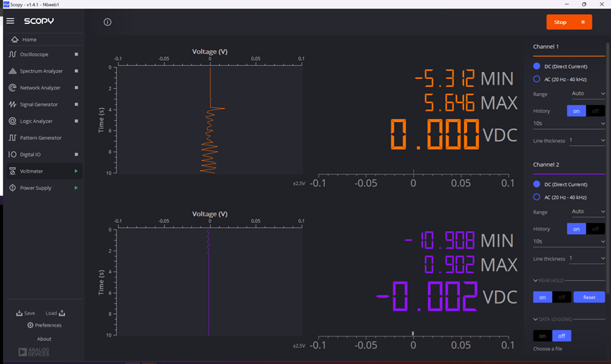Open Channel 1 Line thickness dropdown
Viewport: 611px width, 364px height.
tap(587, 140)
